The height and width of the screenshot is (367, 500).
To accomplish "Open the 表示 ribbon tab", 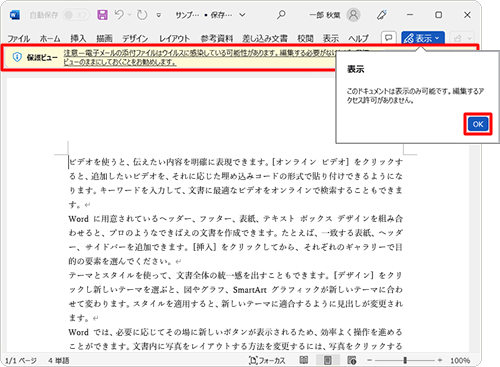I will 331,39.
